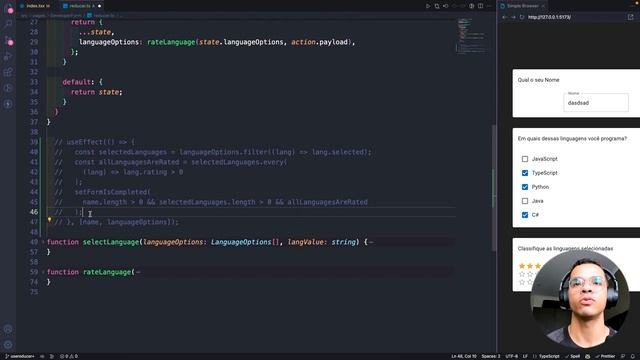Click the notifications bell in status bar
Image resolution: width=640 pixels, height=360 pixels.
click(632, 356)
